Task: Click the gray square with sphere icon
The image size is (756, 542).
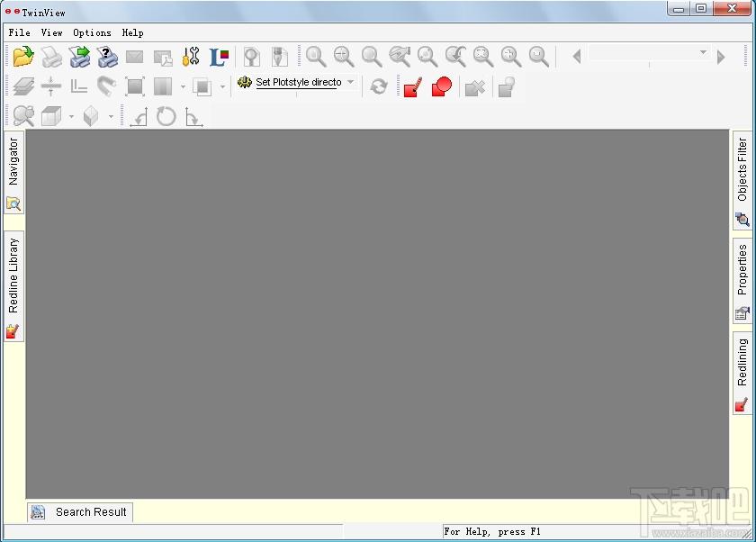Action: [506, 87]
